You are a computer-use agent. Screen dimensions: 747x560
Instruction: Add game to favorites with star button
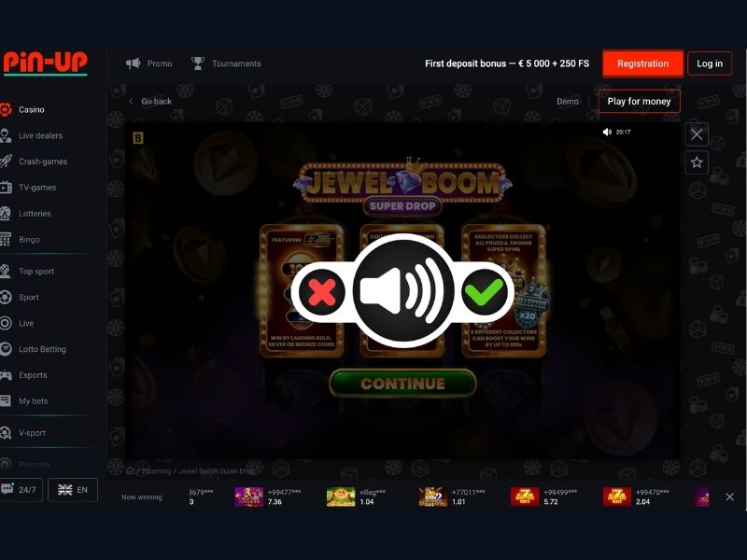(695, 162)
